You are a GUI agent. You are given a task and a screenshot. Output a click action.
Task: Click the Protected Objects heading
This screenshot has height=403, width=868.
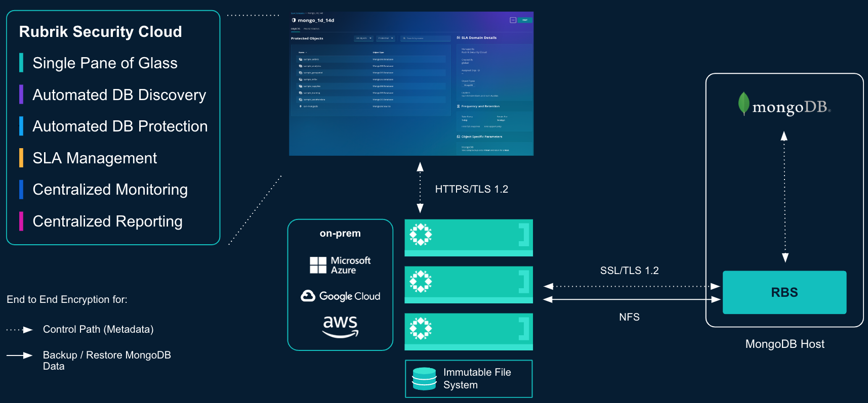pos(307,38)
